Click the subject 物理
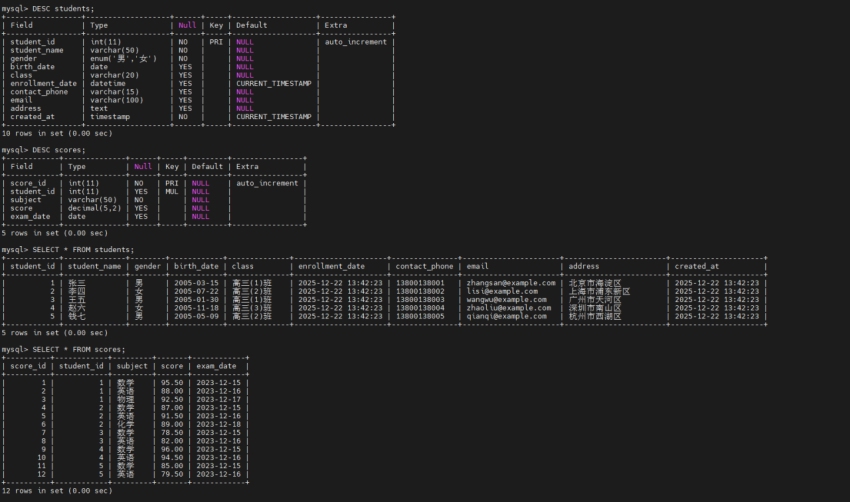 pos(126,400)
